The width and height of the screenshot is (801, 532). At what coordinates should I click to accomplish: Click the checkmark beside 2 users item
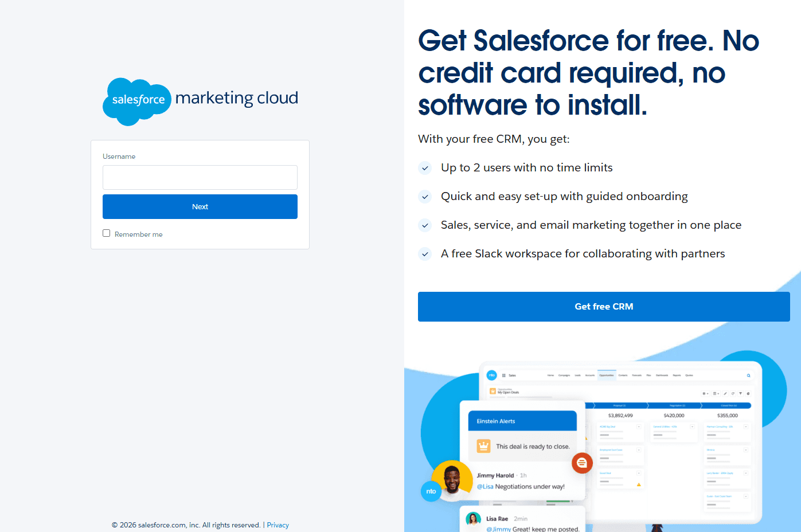[x=425, y=168]
